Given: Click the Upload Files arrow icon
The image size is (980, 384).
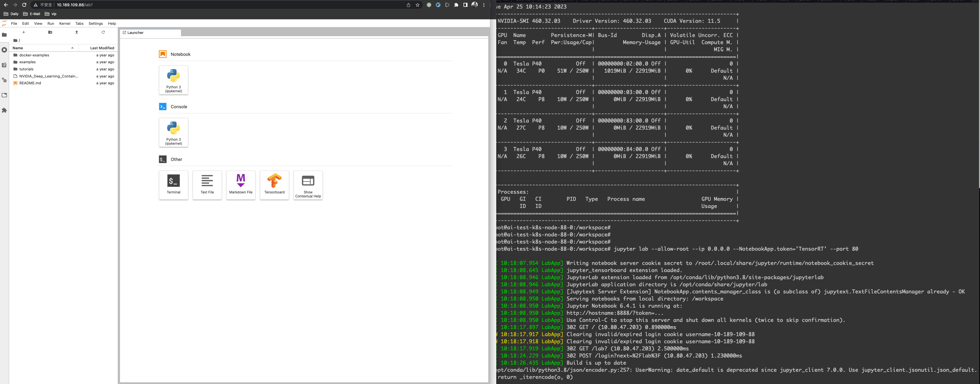Looking at the screenshot, I should 76,32.
